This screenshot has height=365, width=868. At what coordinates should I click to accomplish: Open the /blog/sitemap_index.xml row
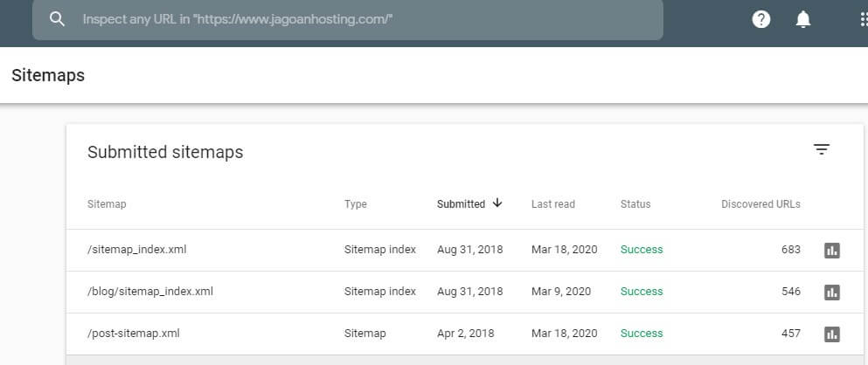464,292
